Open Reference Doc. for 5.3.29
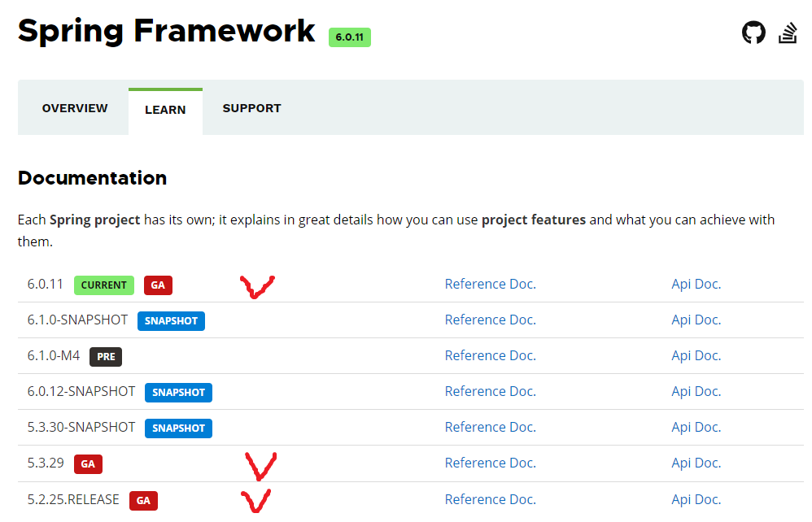The image size is (812, 522). tap(490, 463)
